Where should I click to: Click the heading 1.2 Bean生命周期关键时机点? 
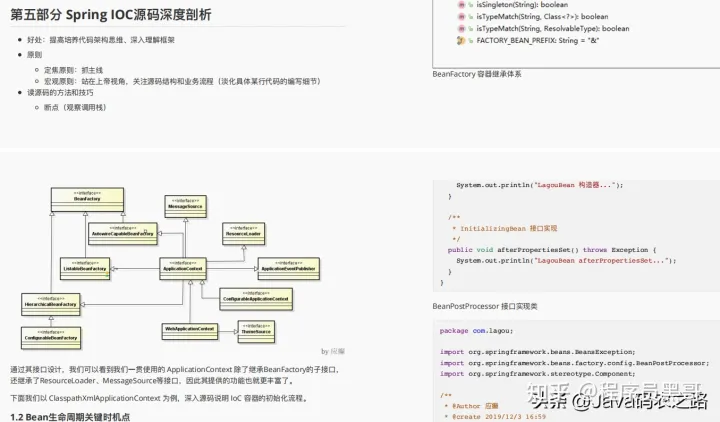click(70, 417)
